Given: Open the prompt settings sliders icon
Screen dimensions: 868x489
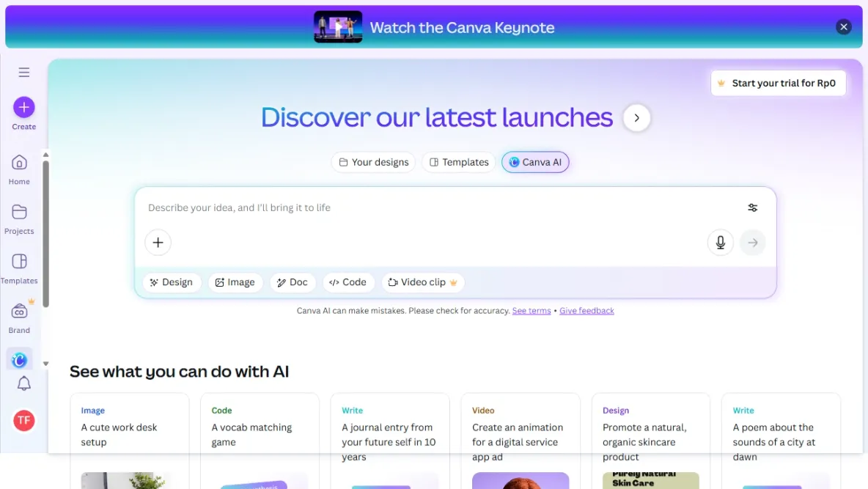Looking at the screenshot, I should pos(752,207).
